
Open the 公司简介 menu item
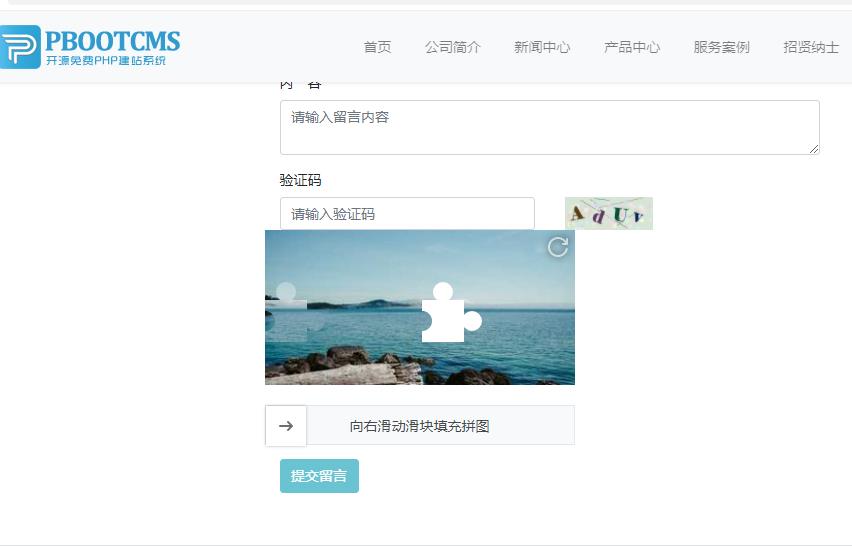pyautogui.click(x=452, y=47)
